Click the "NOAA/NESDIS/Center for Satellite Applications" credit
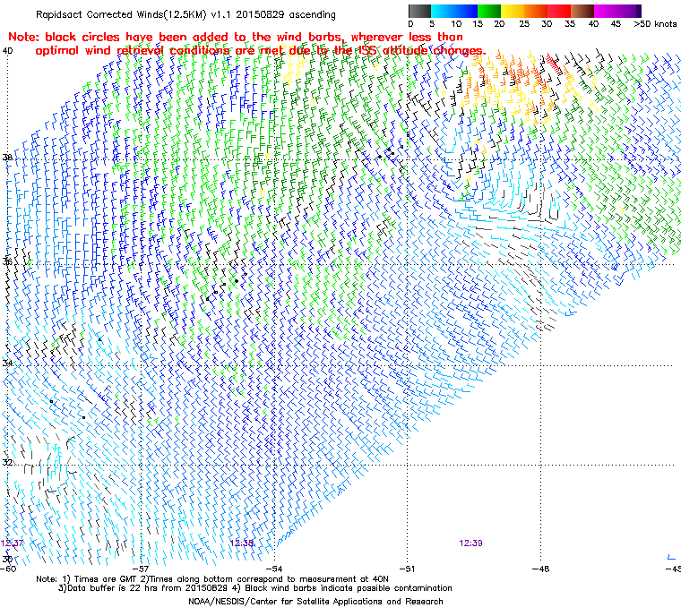The height and width of the screenshot is (616, 681). (x=315, y=602)
